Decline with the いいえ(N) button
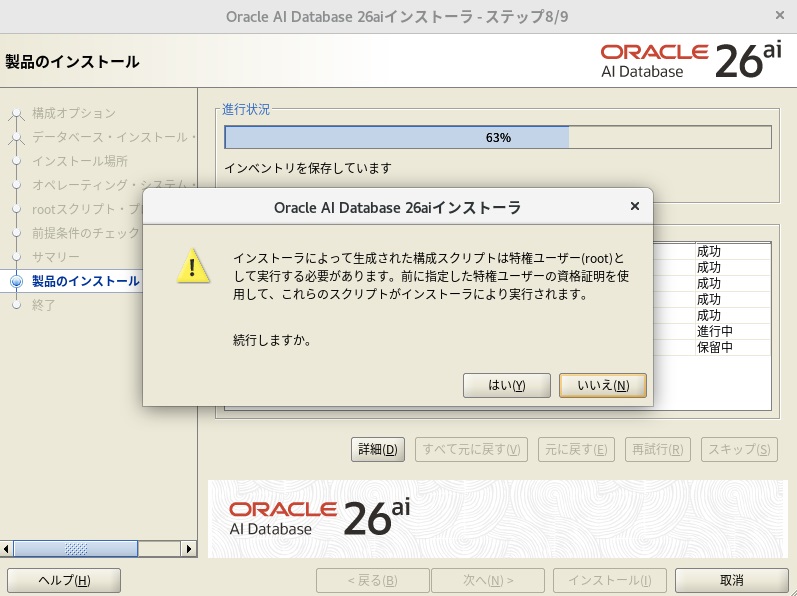797x596 pixels. point(603,385)
